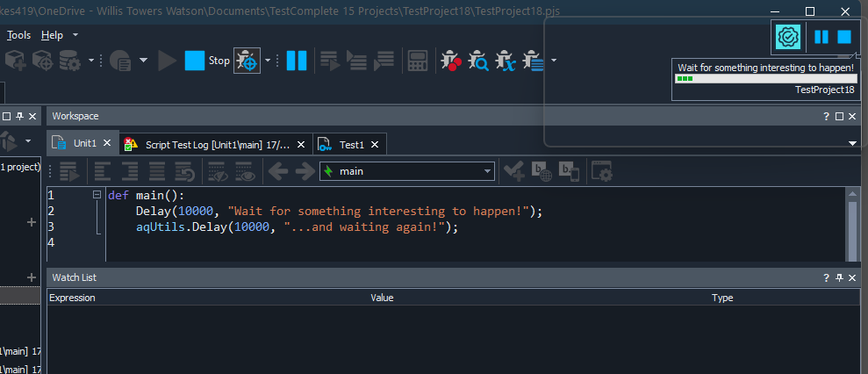
Task: Click the bug icon with the blue x
Action: pos(505,61)
